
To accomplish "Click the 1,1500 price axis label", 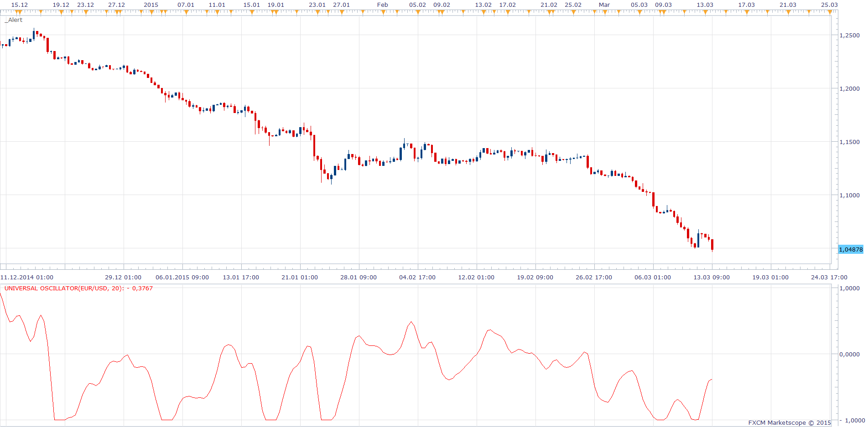I will tap(850, 142).
